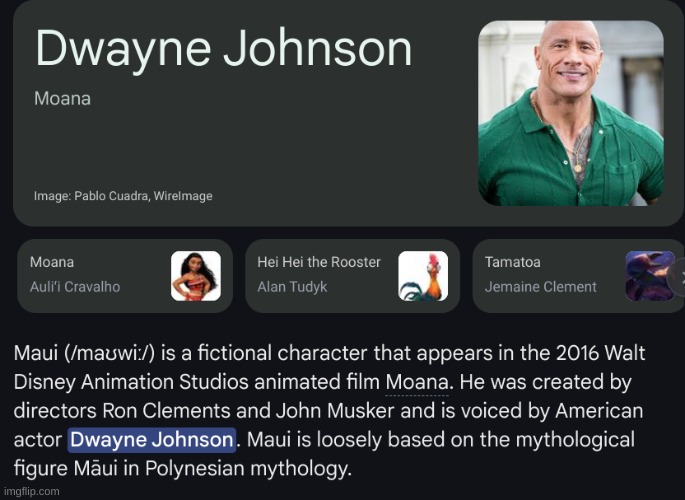Click the Moana subtitle under heading

click(x=62, y=99)
